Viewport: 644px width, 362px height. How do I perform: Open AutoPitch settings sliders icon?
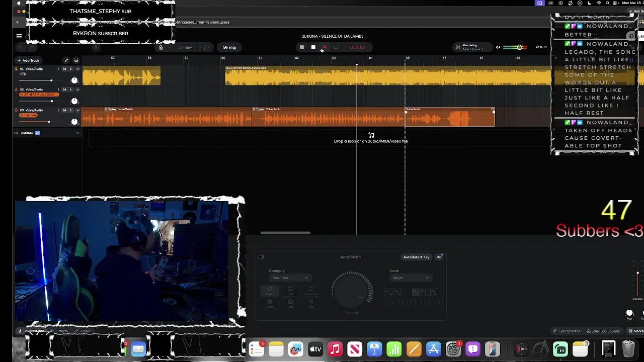(439, 257)
